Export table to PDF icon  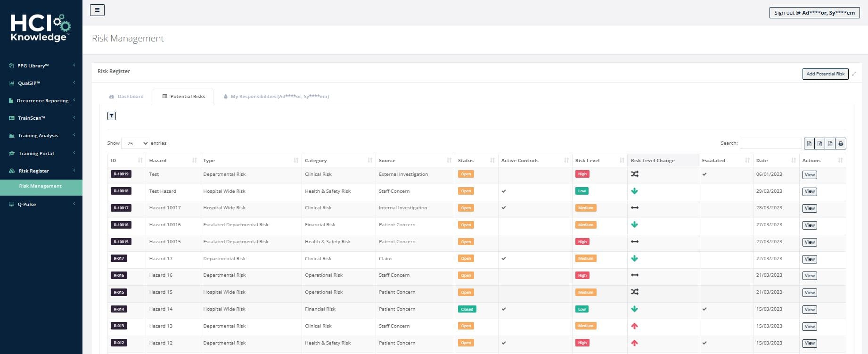click(830, 143)
